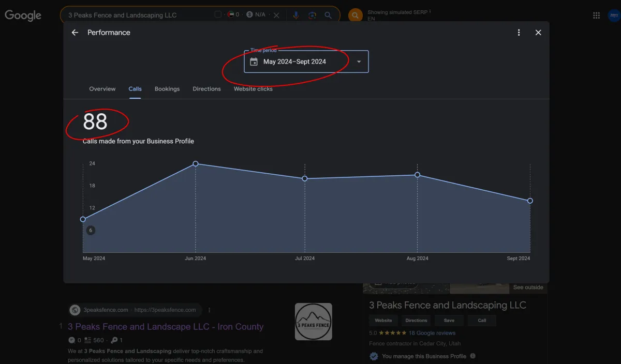Click the Sept 2024 chart data point

pos(530,201)
